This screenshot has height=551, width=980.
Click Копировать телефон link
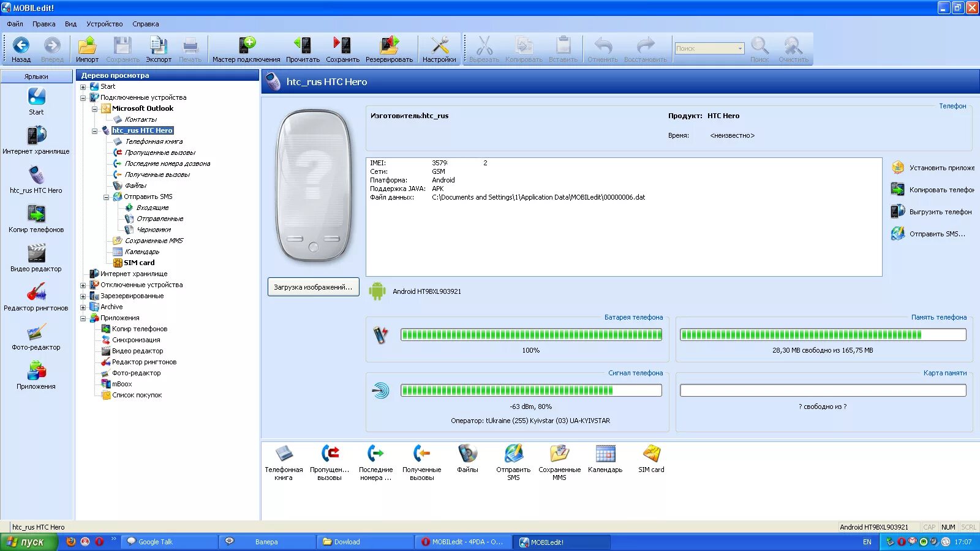click(932, 190)
